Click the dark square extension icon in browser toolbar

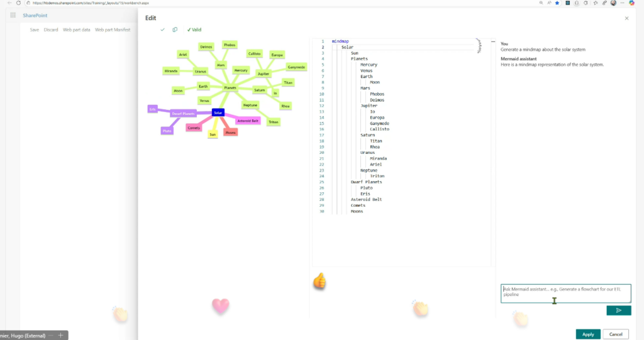click(568, 3)
